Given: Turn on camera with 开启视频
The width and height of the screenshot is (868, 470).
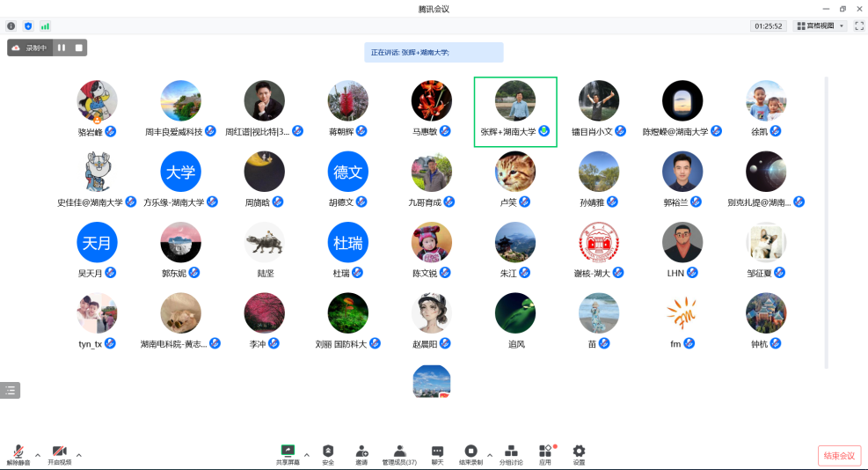Looking at the screenshot, I should pos(59,454).
